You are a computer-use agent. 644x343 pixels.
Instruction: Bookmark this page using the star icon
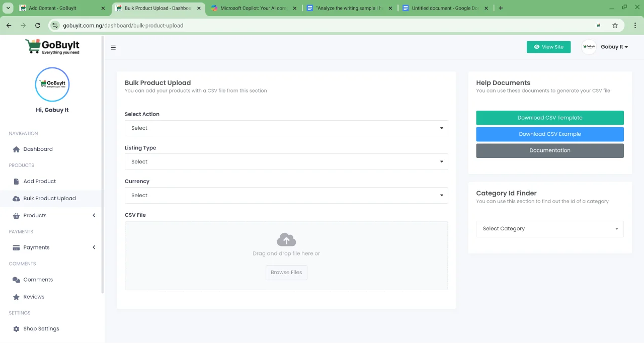(615, 25)
